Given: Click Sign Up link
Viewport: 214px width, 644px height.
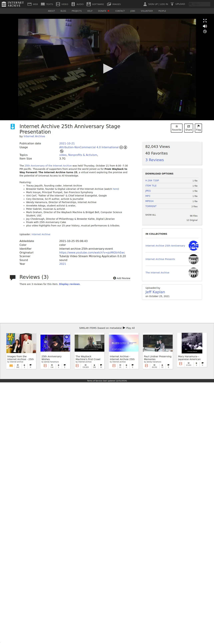Looking at the screenshot, I should click(x=153, y=4).
